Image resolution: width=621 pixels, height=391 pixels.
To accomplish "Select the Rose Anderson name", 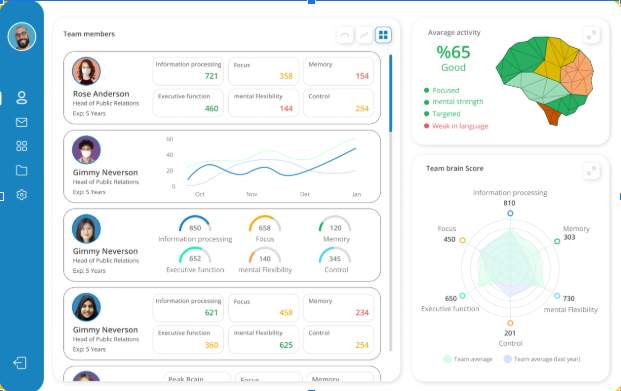I will click(101, 94).
